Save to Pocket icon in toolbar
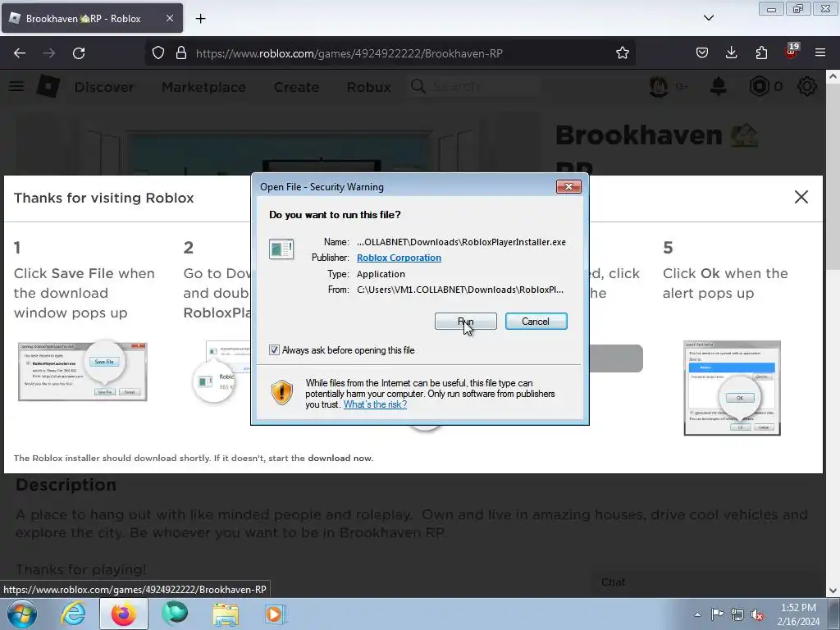 tap(702, 53)
